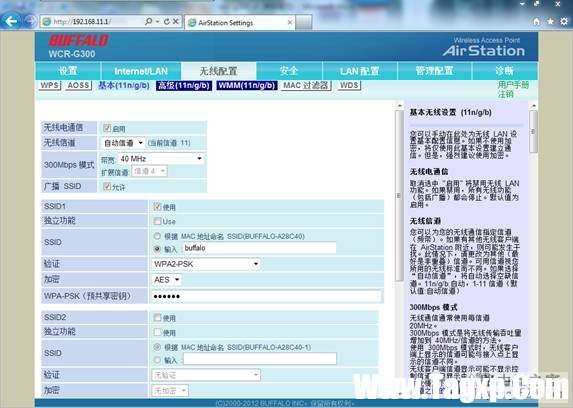Toggle the 无线电通信 启用 checkbox
The height and width of the screenshot is (408, 573).
click(x=107, y=128)
